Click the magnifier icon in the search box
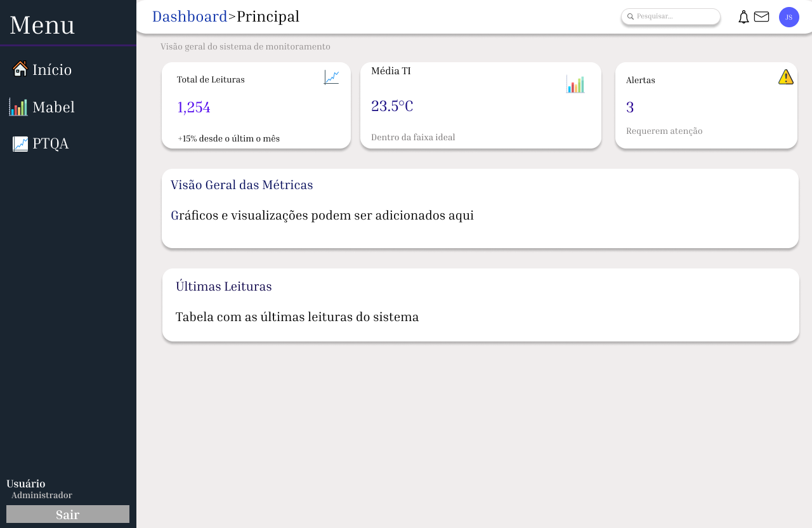This screenshot has height=528, width=812. click(631, 16)
